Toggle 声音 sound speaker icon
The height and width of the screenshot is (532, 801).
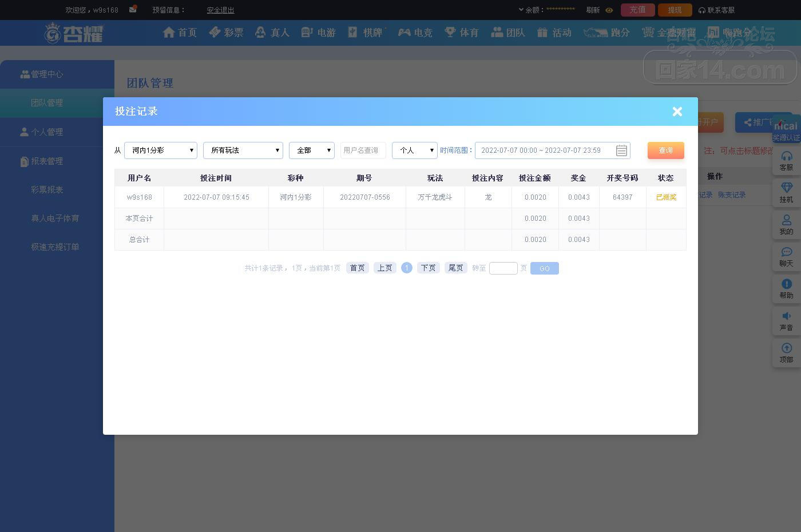click(787, 316)
